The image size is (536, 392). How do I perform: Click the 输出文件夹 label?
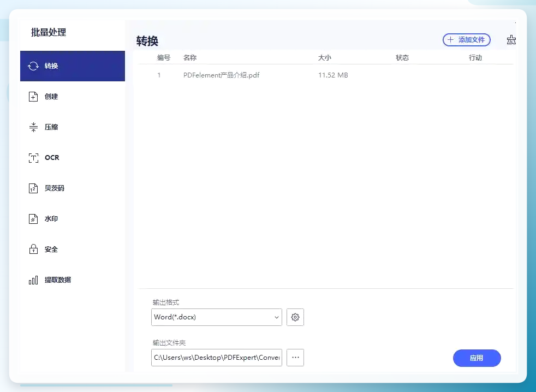169,343
